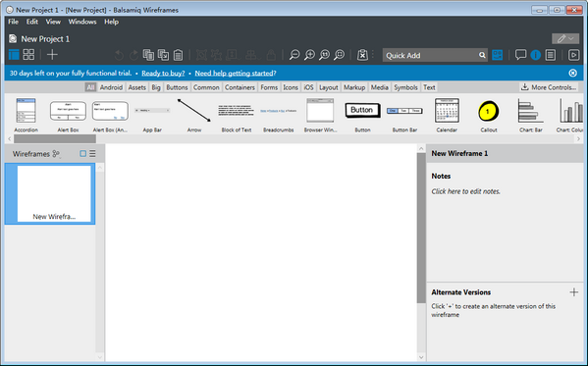Select the Containers library tab
Image resolution: width=588 pixels, height=366 pixels.
tap(240, 87)
